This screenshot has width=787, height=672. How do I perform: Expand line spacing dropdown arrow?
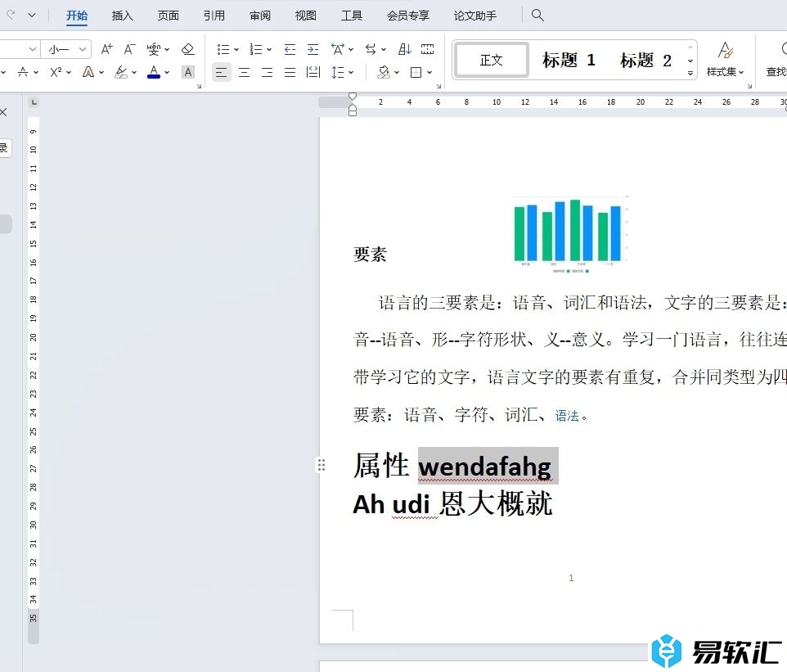351,73
